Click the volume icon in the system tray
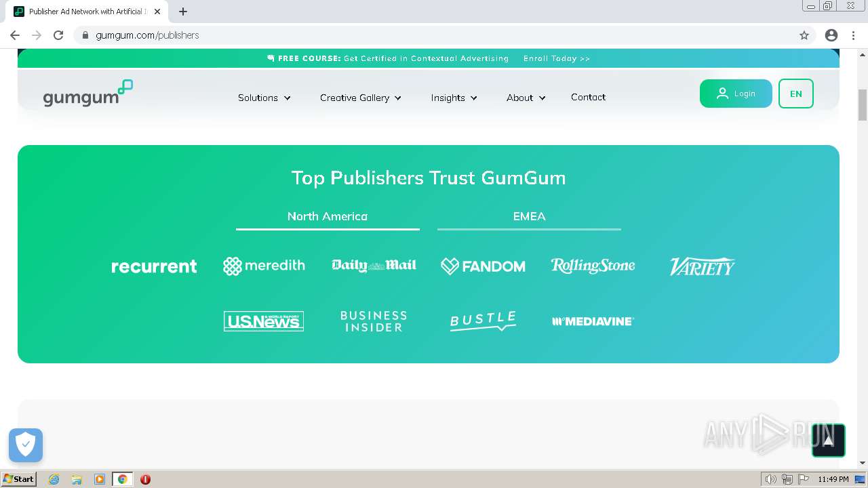The image size is (868, 488). pyautogui.click(x=770, y=479)
